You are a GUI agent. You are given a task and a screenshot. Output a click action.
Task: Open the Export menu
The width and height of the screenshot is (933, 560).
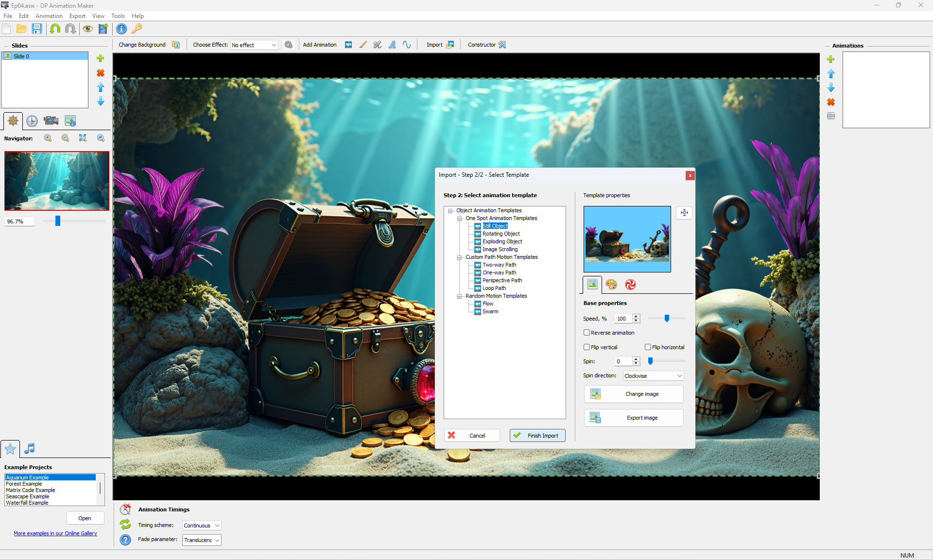[x=77, y=16]
